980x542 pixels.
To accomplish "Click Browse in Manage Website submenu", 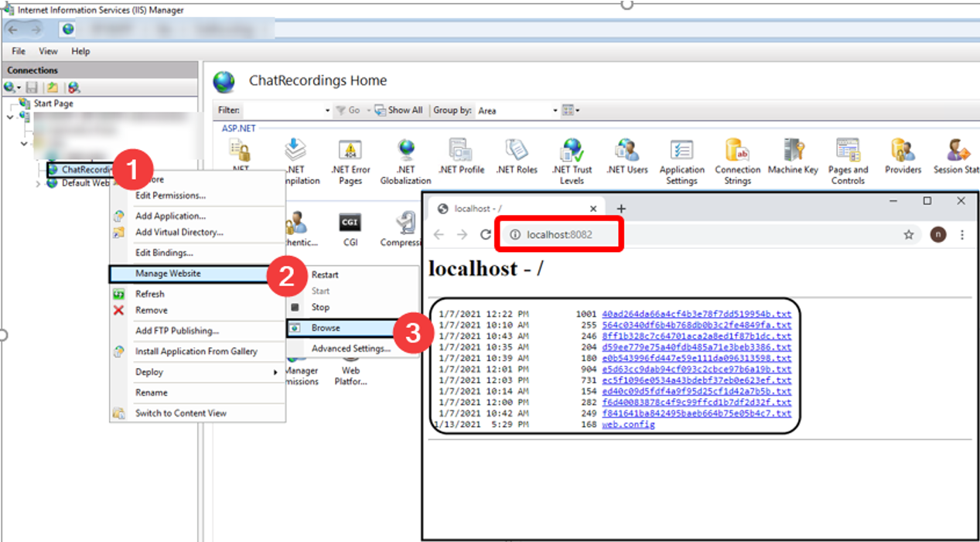I will coord(353,328).
